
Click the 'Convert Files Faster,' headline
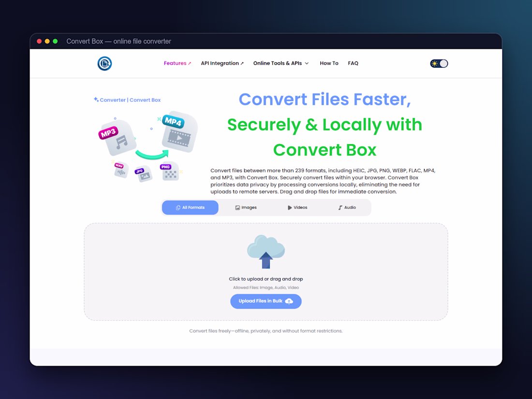(325, 100)
